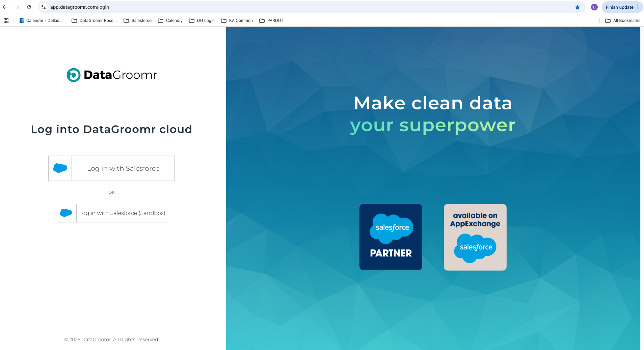Open the DataGroomr Reso... bookmark folder

[x=94, y=21]
